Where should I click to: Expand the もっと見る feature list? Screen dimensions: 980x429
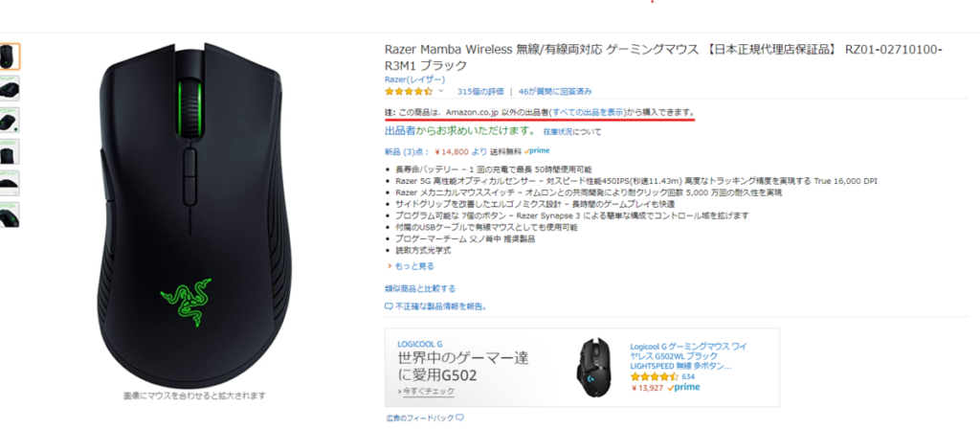[x=411, y=266]
